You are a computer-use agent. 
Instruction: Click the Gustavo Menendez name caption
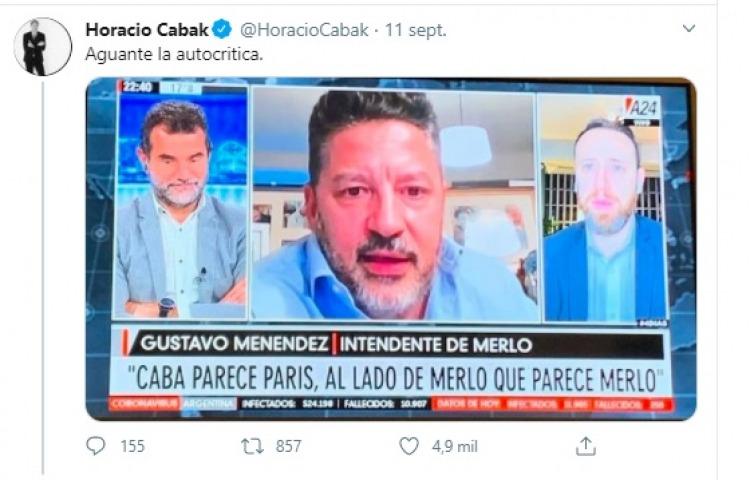(x=234, y=344)
